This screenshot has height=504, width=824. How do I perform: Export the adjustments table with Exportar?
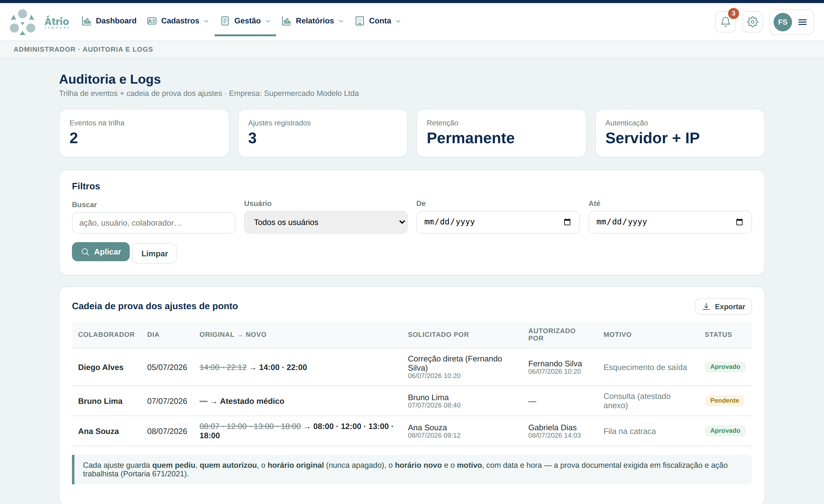(x=723, y=306)
